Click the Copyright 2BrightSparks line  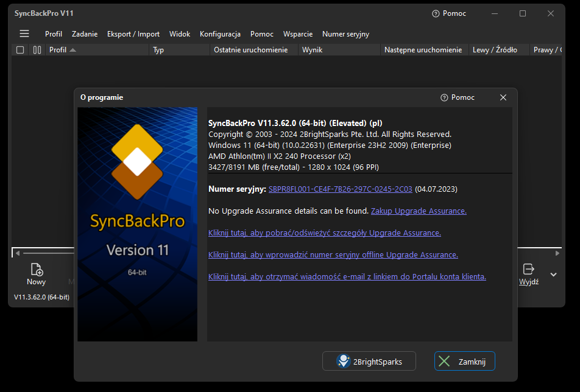coord(330,134)
